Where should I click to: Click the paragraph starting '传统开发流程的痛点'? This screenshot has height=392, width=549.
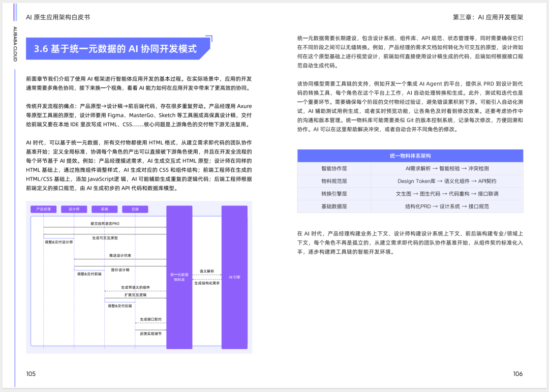click(139, 115)
